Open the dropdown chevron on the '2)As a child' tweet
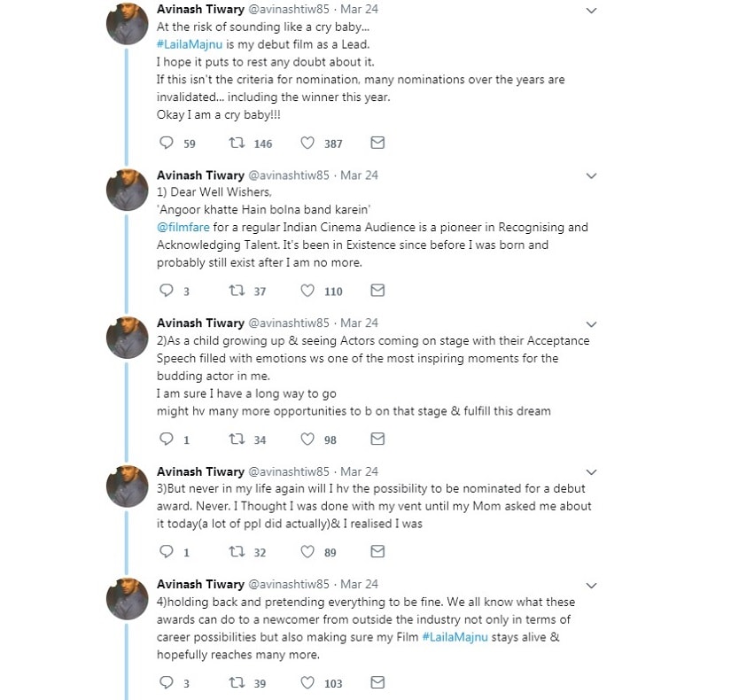 (x=591, y=324)
